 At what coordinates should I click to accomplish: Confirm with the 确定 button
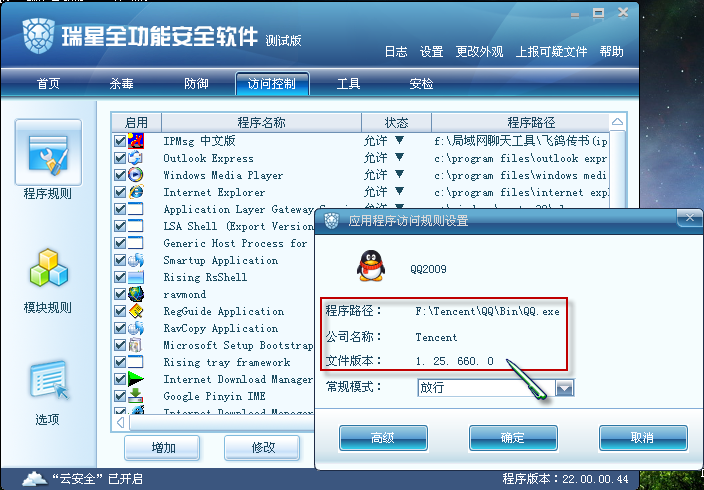(513, 438)
